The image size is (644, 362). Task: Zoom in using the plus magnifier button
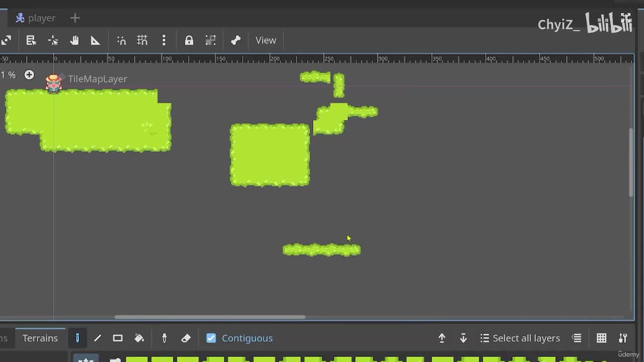point(29,75)
